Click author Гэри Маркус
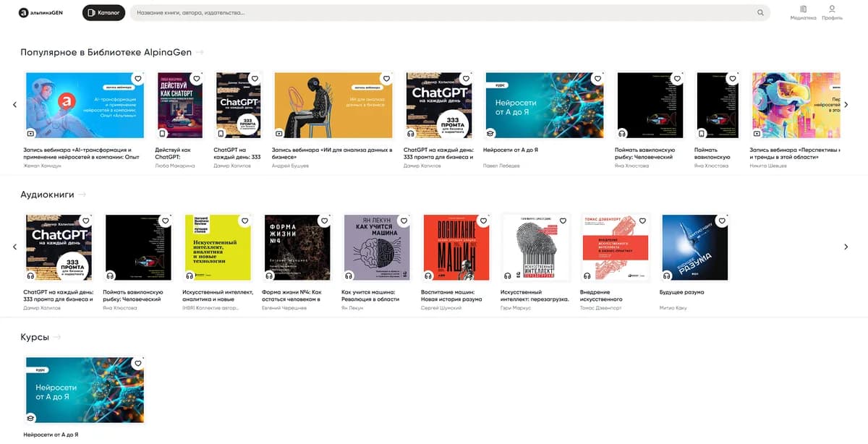Viewport: 868px width, 444px height. click(516, 308)
